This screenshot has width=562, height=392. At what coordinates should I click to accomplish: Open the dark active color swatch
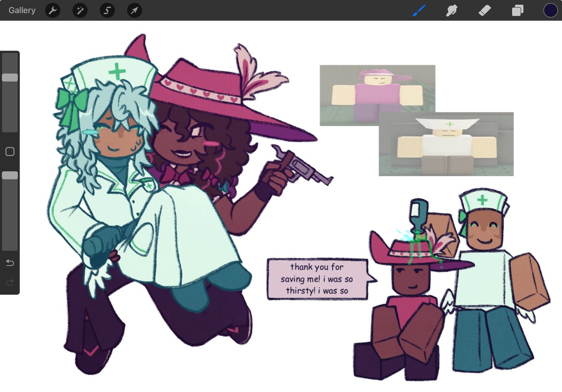pyautogui.click(x=550, y=10)
